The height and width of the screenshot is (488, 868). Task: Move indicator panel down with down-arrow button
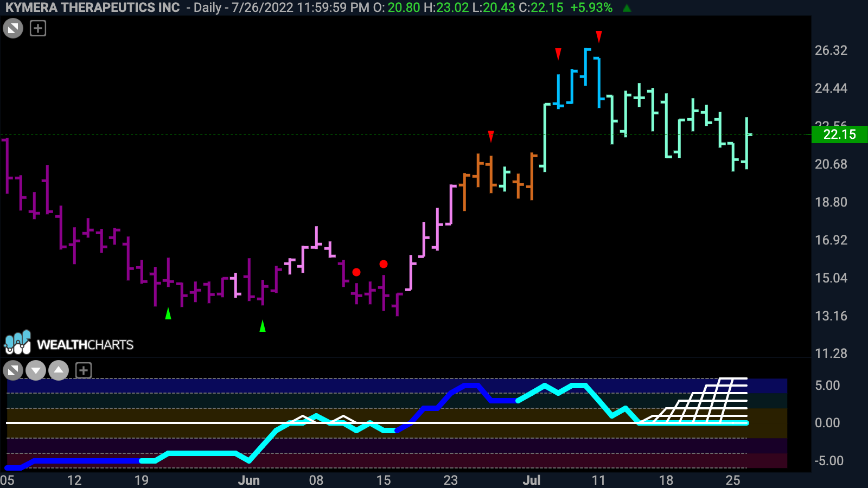(x=36, y=371)
